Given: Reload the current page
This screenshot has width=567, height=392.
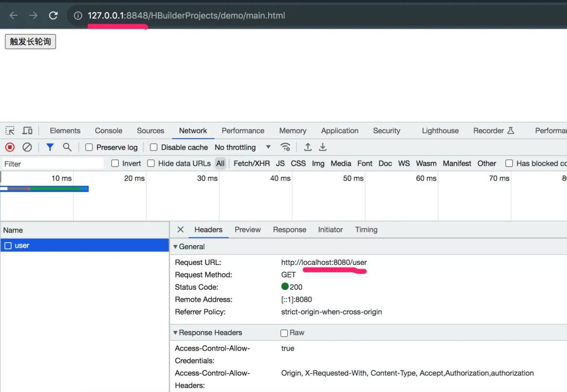Looking at the screenshot, I should click(x=53, y=16).
